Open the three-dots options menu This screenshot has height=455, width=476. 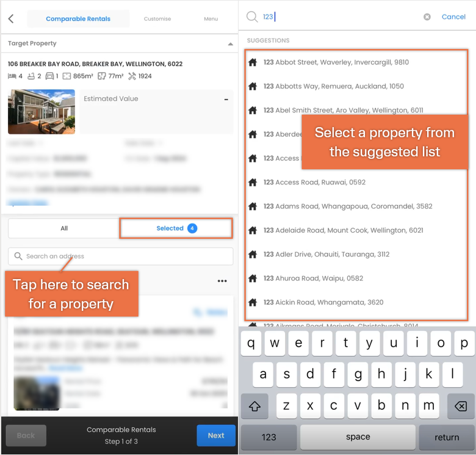pos(222,281)
